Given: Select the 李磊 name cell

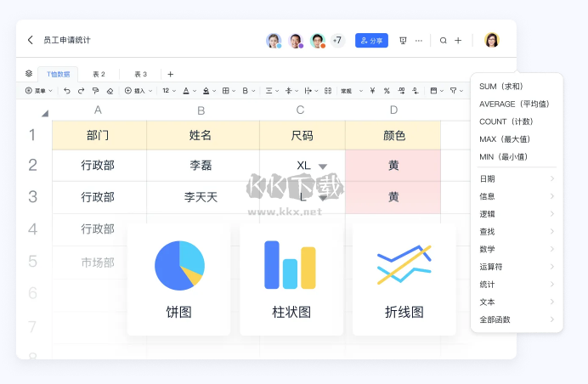Looking at the screenshot, I should [201, 166].
